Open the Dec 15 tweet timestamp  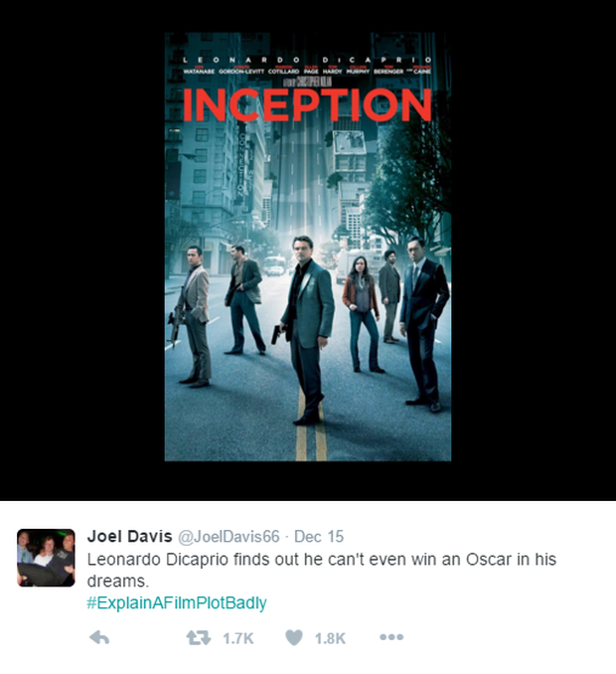click(319, 537)
